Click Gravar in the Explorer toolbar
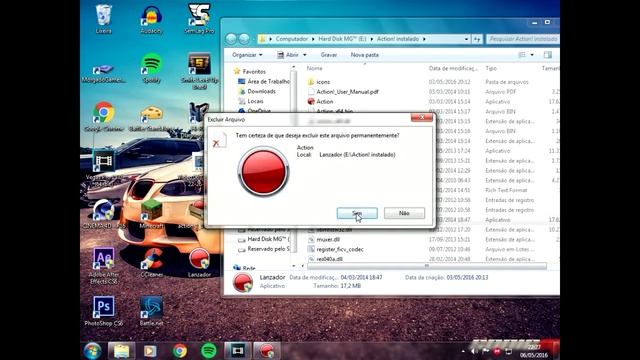The height and width of the screenshot is (360, 640). click(x=329, y=55)
